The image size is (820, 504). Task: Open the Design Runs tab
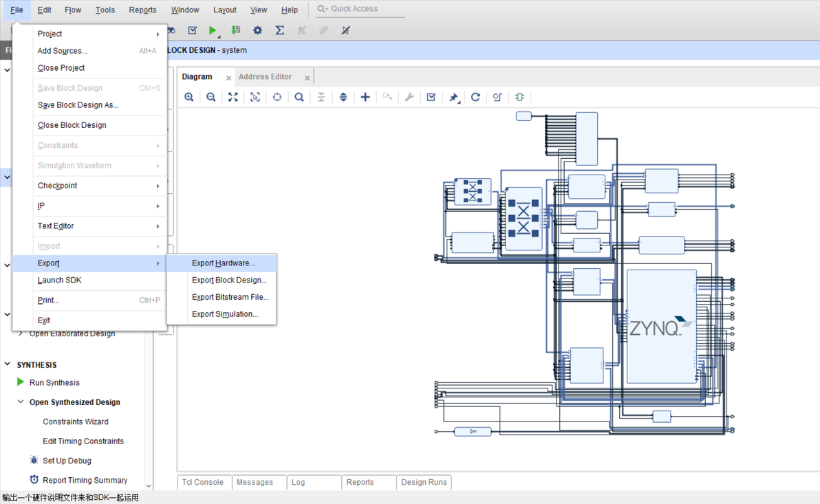coord(424,482)
